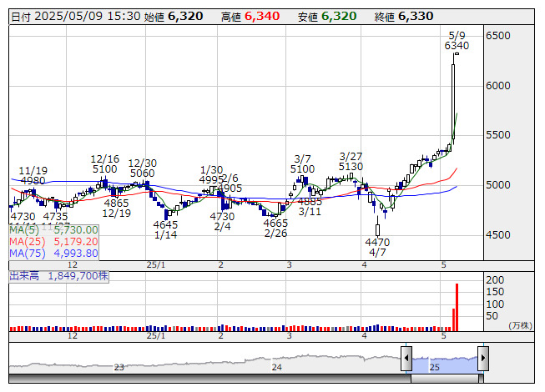Select the 24 year marker in overview
545x392 pixels.
click(x=276, y=367)
